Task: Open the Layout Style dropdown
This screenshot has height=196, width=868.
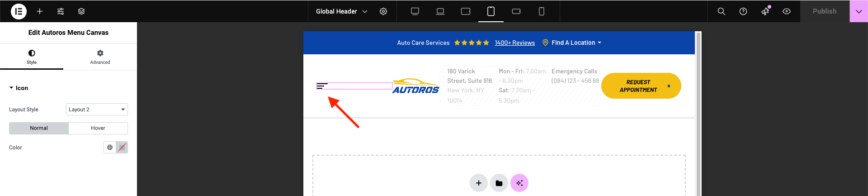Action: [x=97, y=110]
